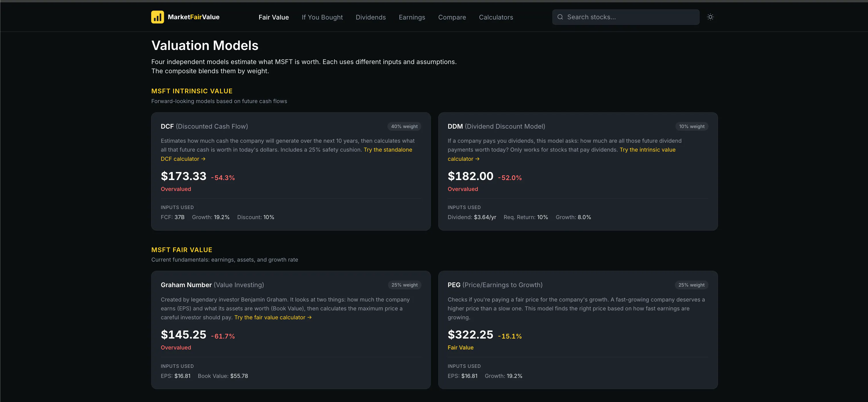
Task: Open the If You Bought nav item
Action: [322, 17]
